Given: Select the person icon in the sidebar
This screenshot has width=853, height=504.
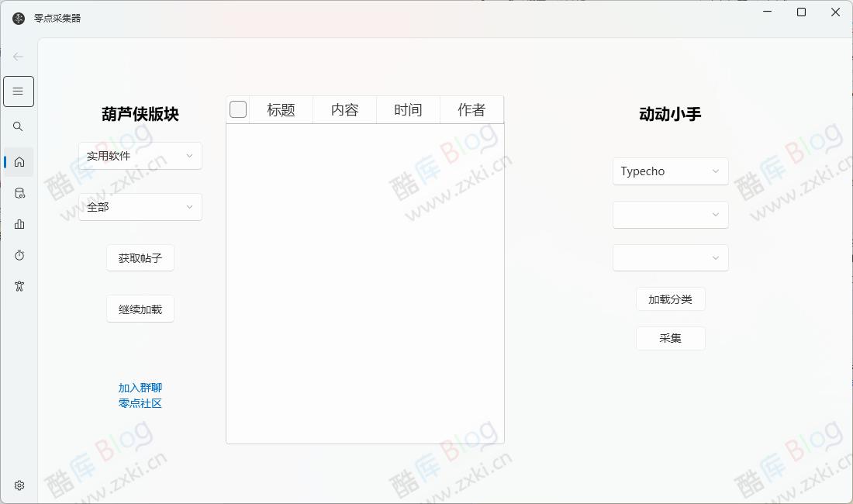Looking at the screenshot, I should (19, 285).
